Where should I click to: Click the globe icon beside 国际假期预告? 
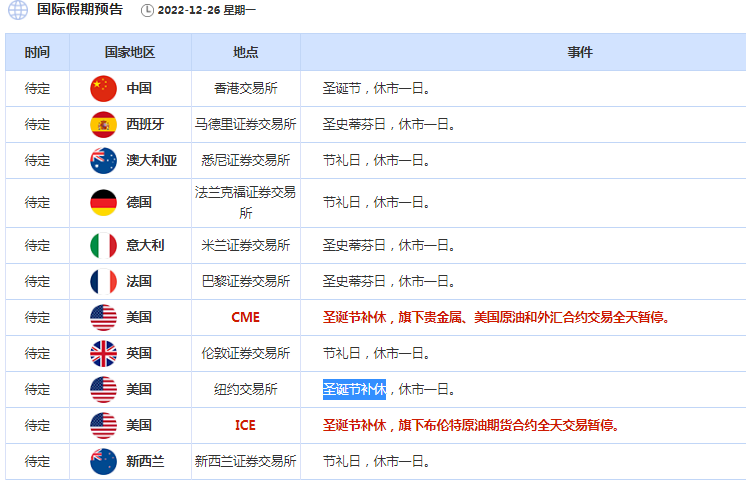tap(18, 10)
